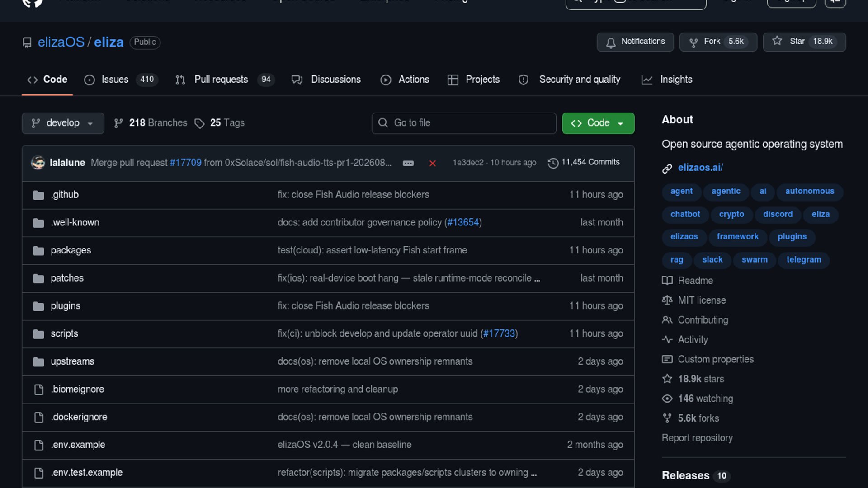The width and height of the screenshot is (868, 488).
Task: Select the 'agent' topic tag
Action: tap(681, 192)
